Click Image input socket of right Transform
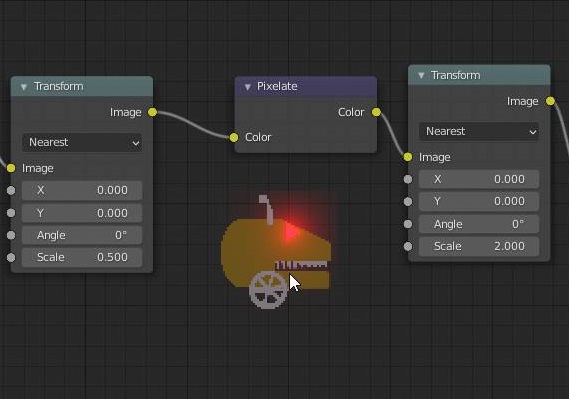569x399 pixels. (408, 157)
